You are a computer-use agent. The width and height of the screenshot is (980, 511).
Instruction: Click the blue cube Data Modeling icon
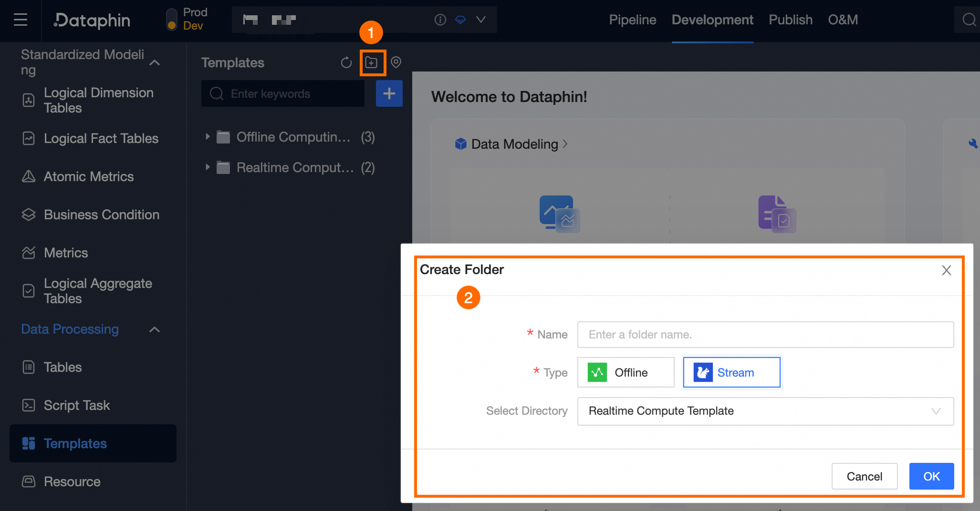click(x=461, y=143)
